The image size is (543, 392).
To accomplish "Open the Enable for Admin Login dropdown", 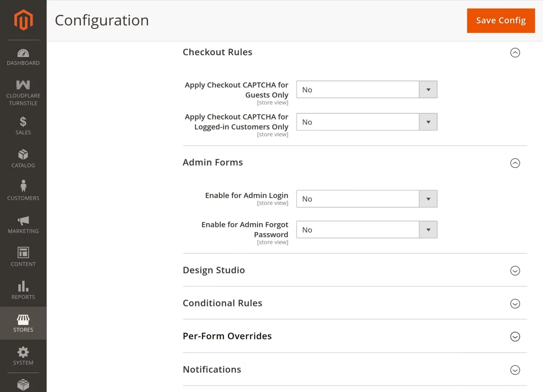I will [367, 199].
